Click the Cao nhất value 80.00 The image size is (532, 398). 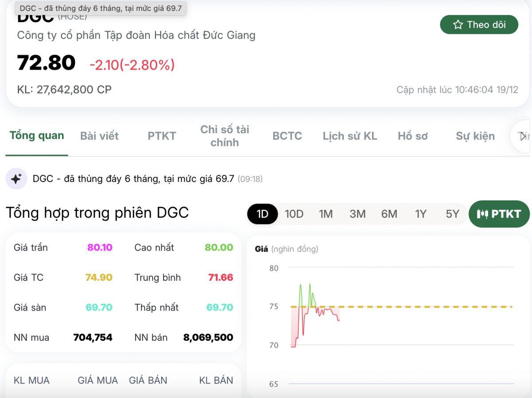(x=219, y=247)
